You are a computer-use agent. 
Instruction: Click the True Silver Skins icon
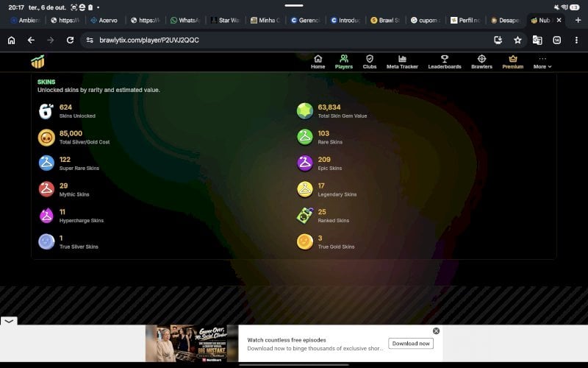point(46,242)
